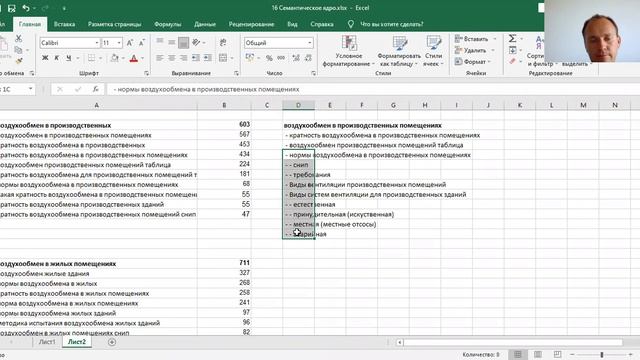The image size is (640, 360).
Task: Open Стили ячеек gallery
Action: (433, 51)
